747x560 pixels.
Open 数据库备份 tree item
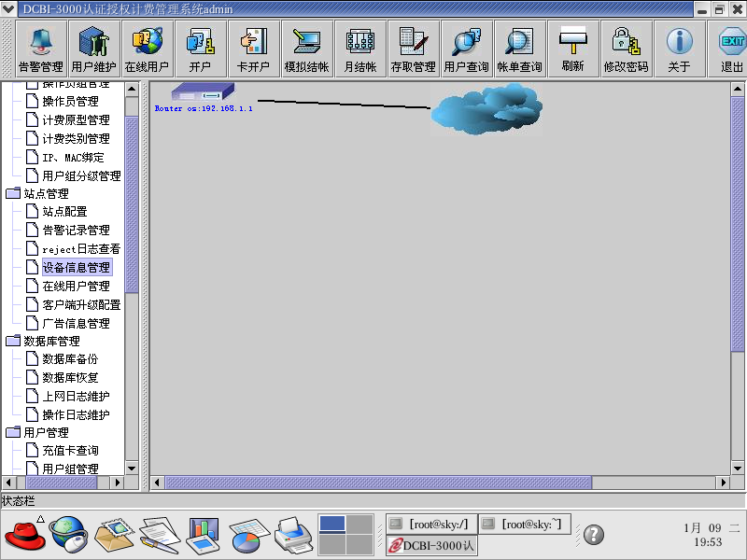(x=70, y=358)
